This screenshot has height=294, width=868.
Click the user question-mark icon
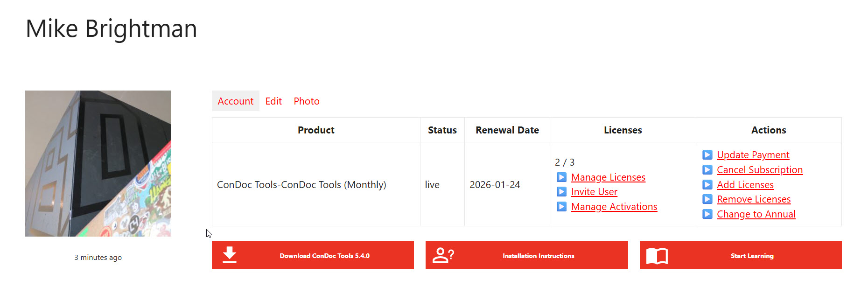click(x=443, y=255)
